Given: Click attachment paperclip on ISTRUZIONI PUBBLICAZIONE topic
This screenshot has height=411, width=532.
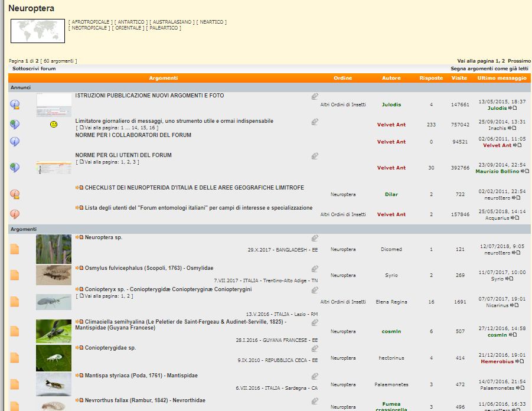Looking at the screenshot, I should click(x=315, y=96).
